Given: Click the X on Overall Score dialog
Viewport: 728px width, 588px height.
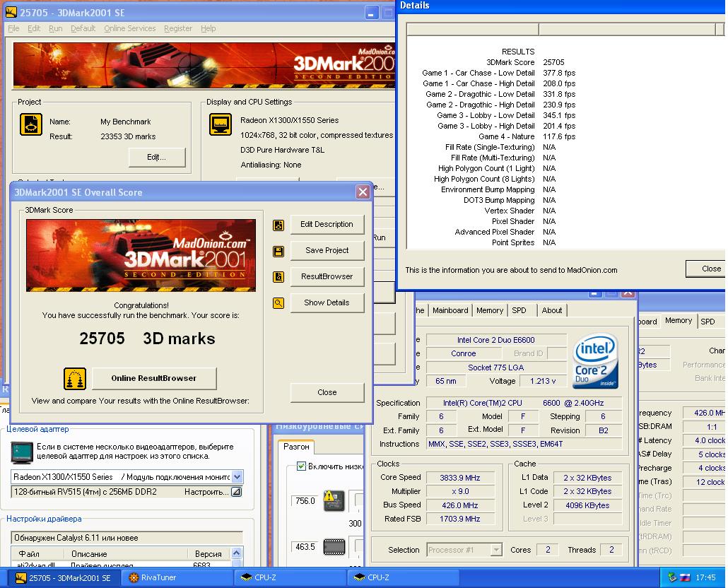Looking at the screenshot, I should tap(363, 192).
